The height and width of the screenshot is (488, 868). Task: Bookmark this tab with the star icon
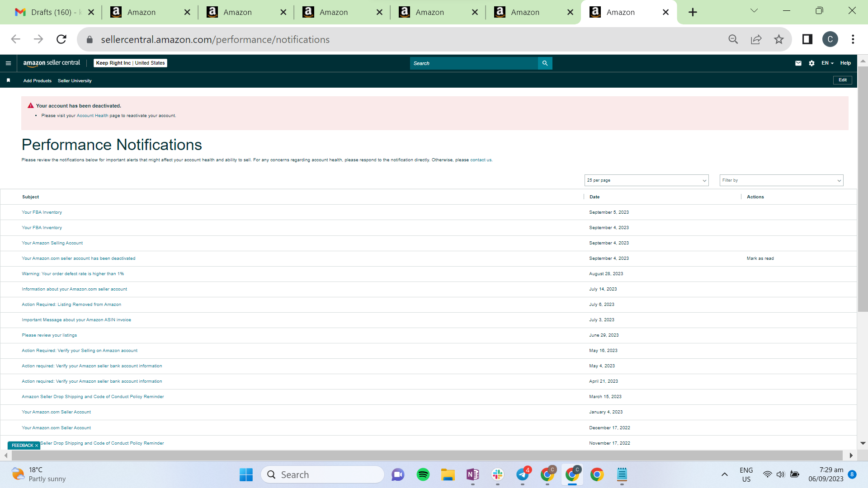(x=778, y=39)
